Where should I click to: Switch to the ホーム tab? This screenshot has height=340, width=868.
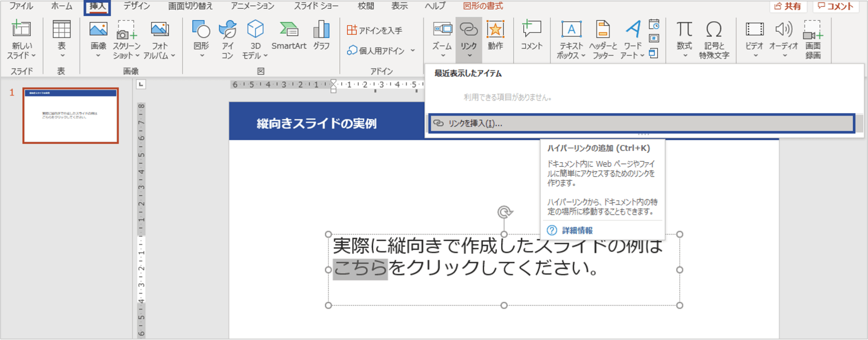(x=62, y=6)
